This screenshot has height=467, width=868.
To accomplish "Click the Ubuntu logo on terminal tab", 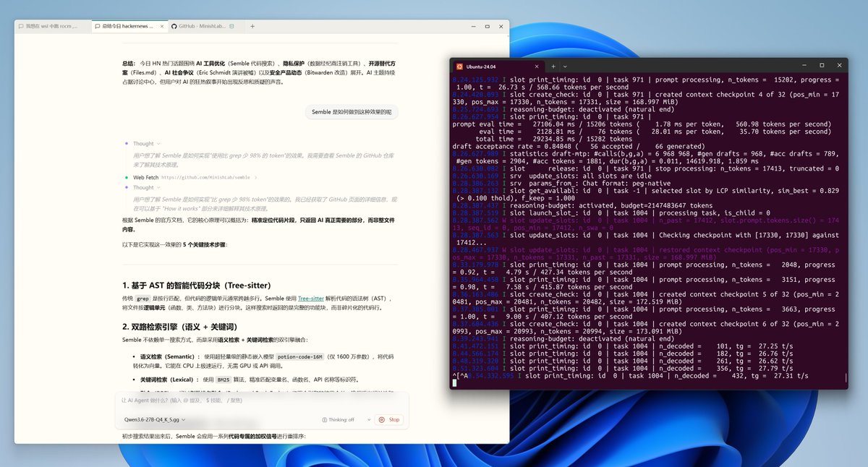I will coord(459,65).
